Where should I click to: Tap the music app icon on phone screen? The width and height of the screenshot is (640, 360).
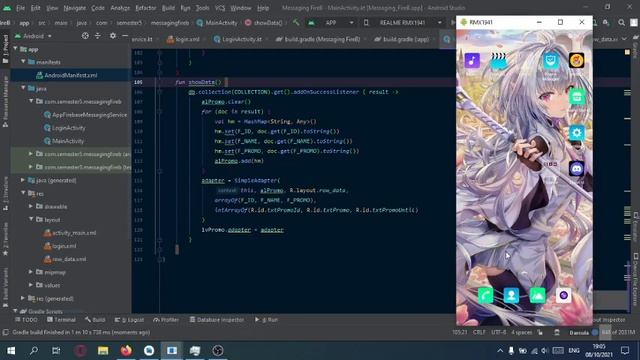point(472,61)
